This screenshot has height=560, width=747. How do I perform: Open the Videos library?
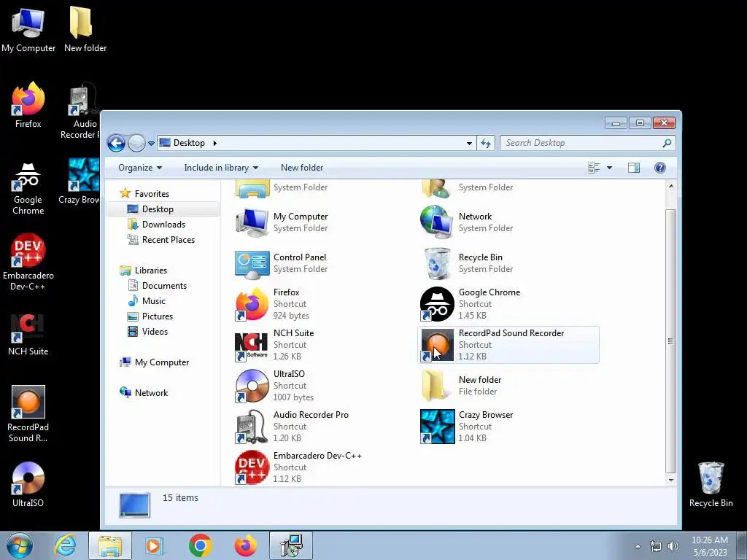click(155, 332)
